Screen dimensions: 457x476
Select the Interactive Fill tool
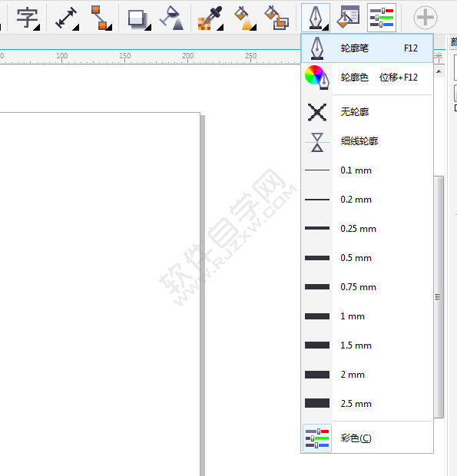245,18
